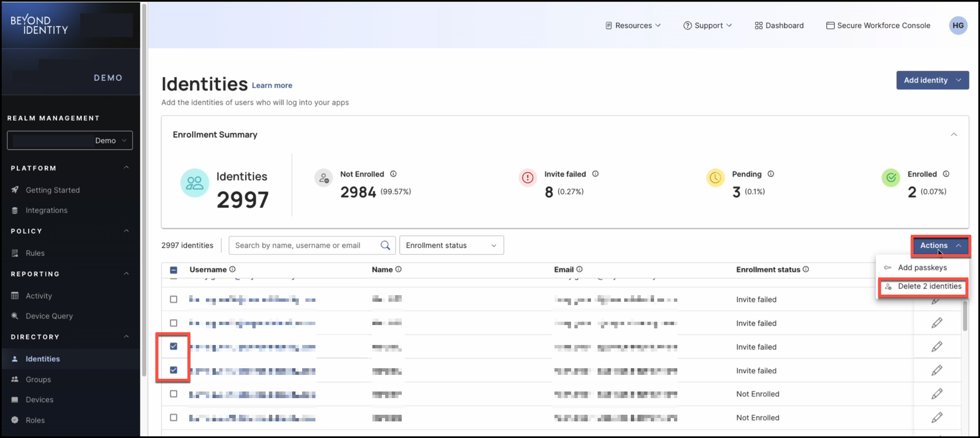Click info icon beside Enrollment status header
Viewport: 980px width, 438px height.
coord(806,269)
